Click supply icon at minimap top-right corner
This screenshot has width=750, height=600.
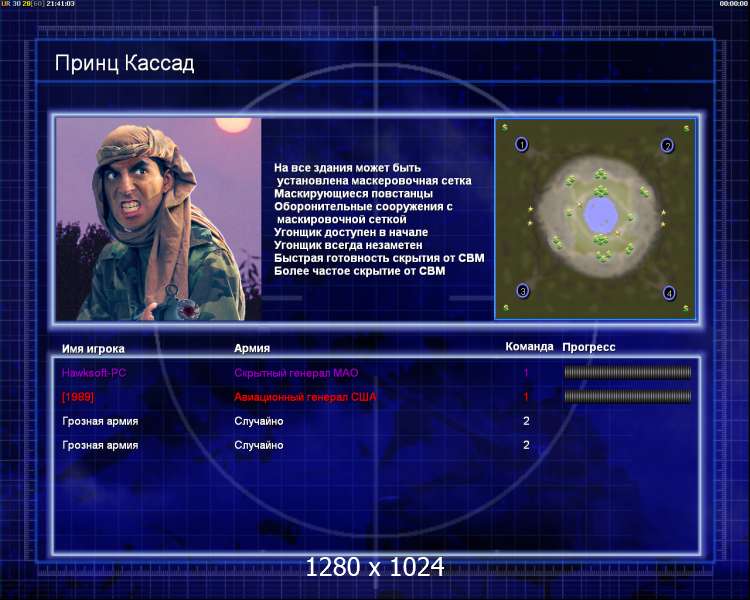(686, 128)
